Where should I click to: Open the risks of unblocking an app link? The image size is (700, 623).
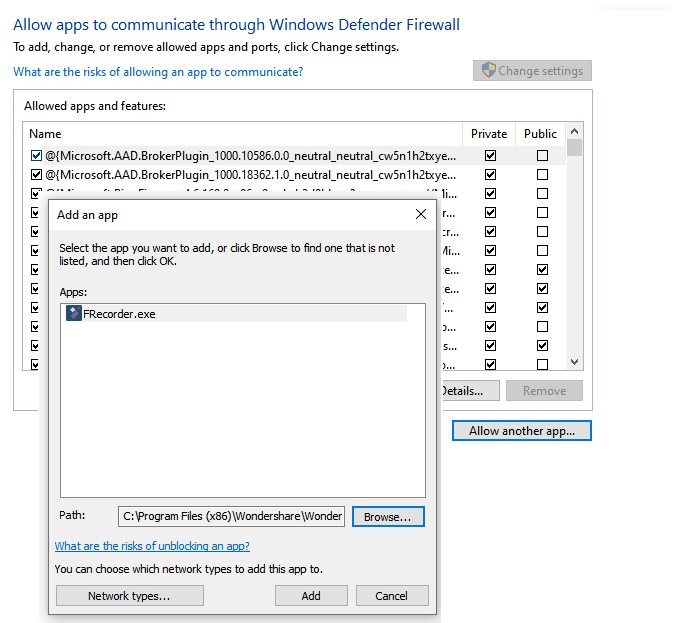coord(152,546)
